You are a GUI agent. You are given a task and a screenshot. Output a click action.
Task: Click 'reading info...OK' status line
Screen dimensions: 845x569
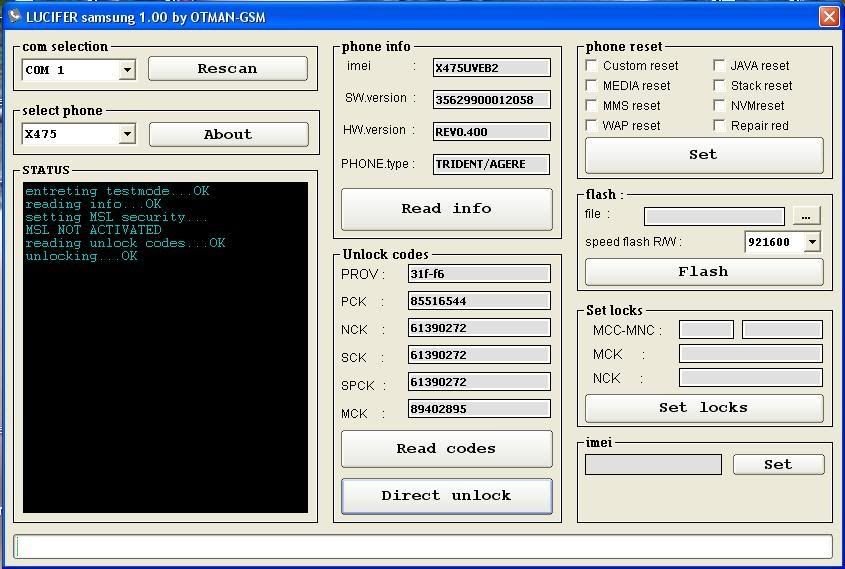pyautogui.click(x=93, y=204)
